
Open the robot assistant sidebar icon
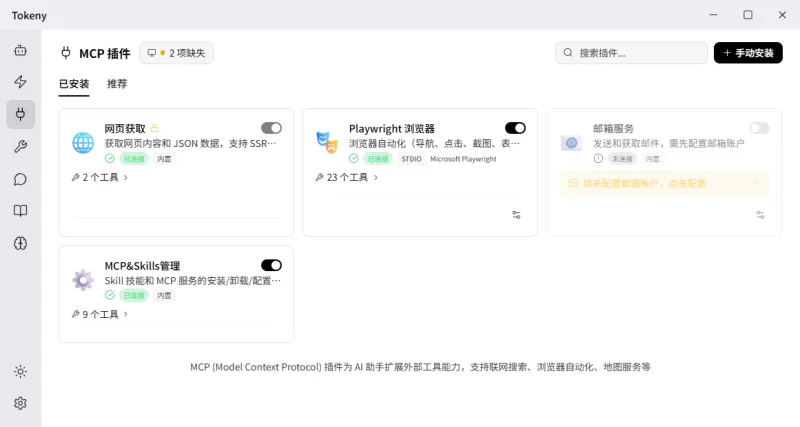click(20, 50)
